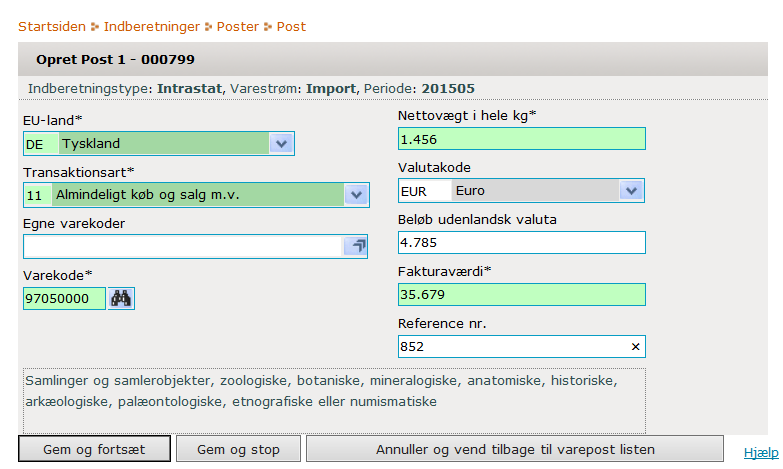Click Gem og fortsæt button

[x=94, y=449]
